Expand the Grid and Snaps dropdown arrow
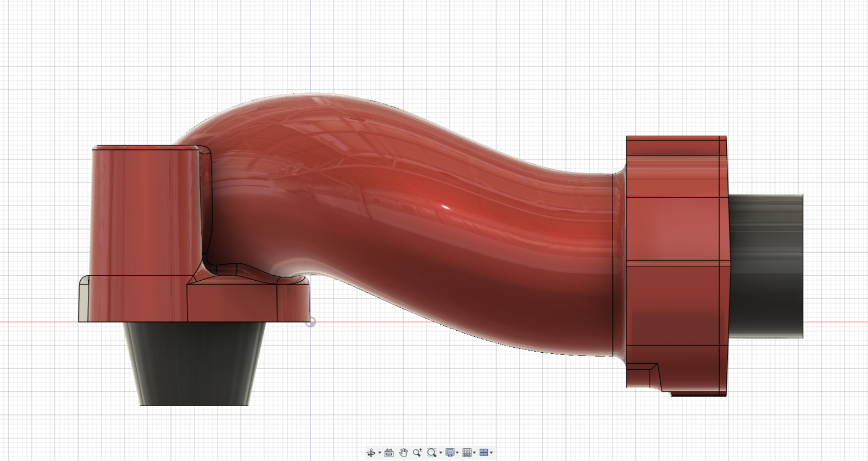 474,453
